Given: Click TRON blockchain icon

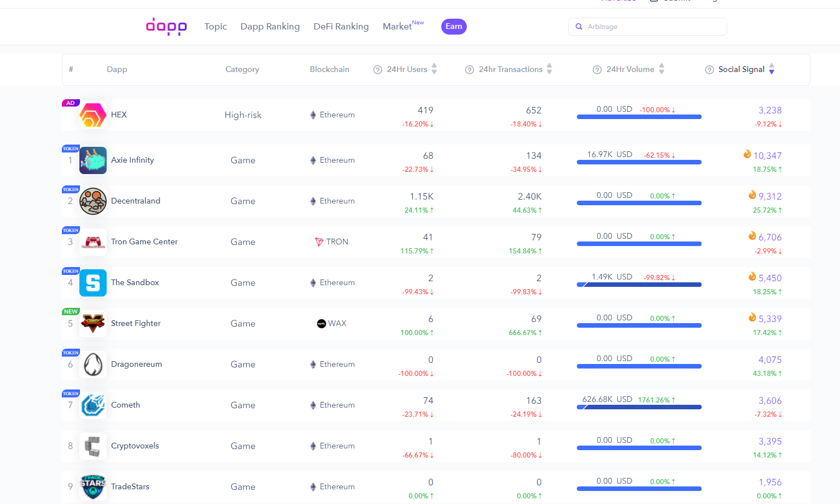Looking at the screenshot, I should pyautogui.click(x=319, y=242).
